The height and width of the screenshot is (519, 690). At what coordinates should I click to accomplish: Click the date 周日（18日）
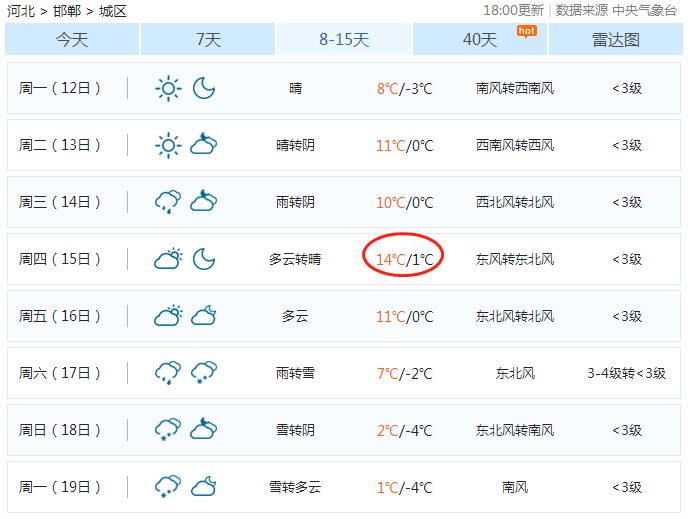coord(60,430)
